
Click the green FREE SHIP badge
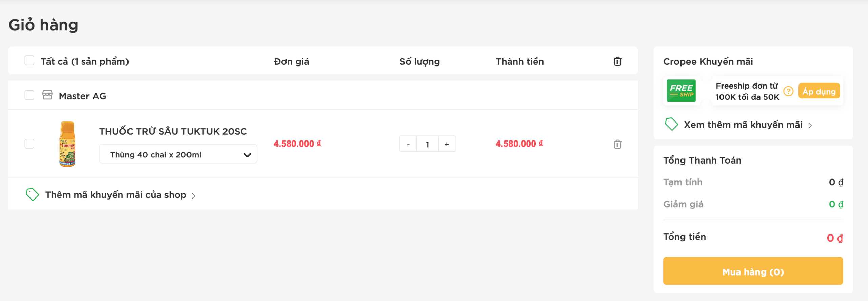(x=681, y=91)
